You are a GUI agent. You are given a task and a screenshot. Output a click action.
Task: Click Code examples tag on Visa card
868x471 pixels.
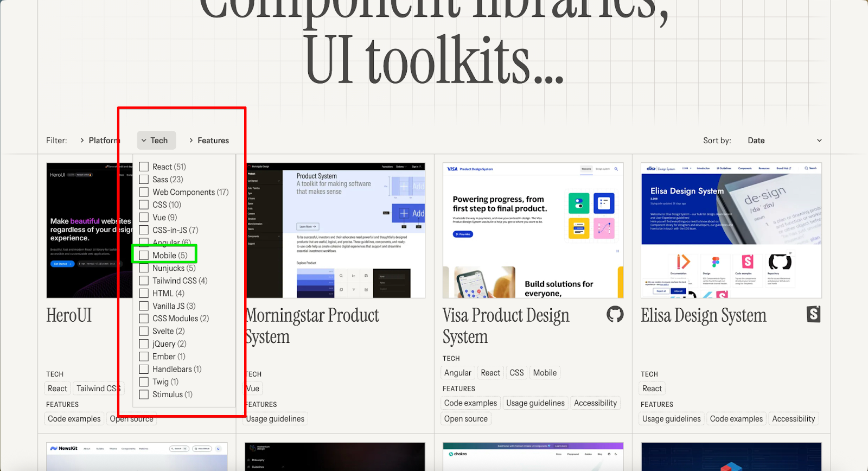(470, 403)
